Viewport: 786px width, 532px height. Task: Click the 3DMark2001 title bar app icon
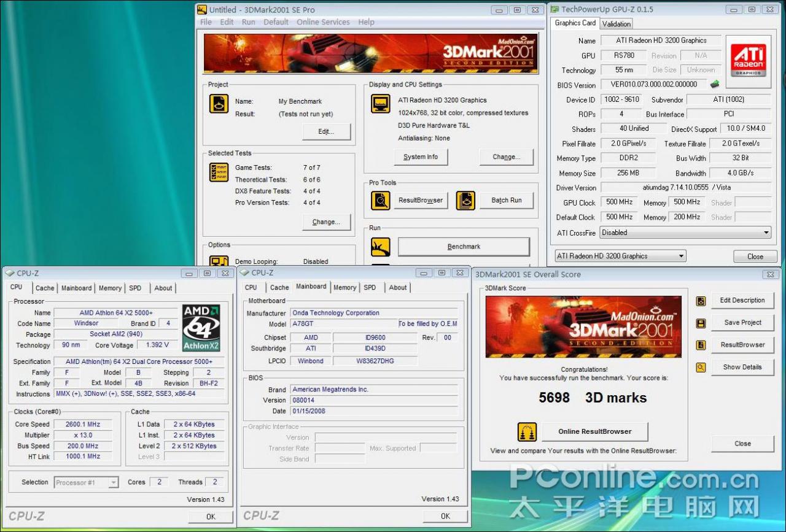point(201,10)
